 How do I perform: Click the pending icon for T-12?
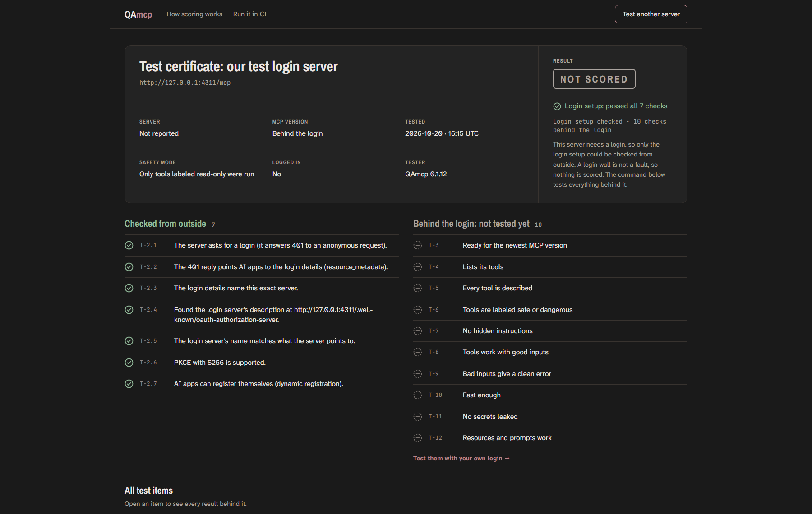pos(418,438)
